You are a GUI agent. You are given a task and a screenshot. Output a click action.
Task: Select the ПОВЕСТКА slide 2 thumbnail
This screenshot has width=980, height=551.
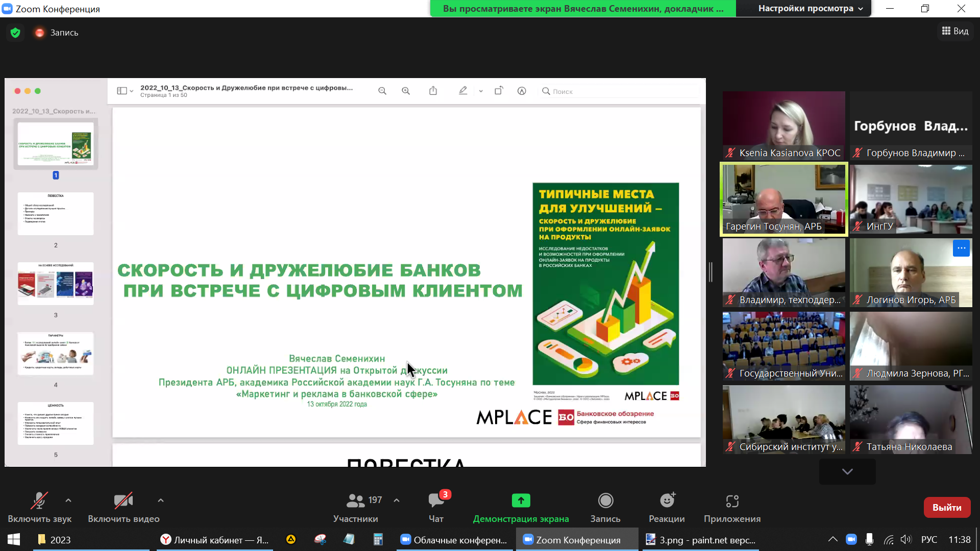56,214
